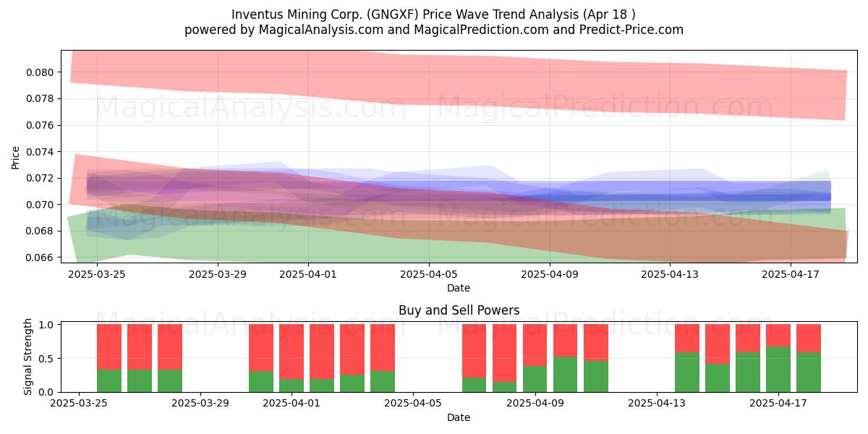
Task: Click the green buy segment of the 2025-04-01 bar
Action: click(292, 386)
